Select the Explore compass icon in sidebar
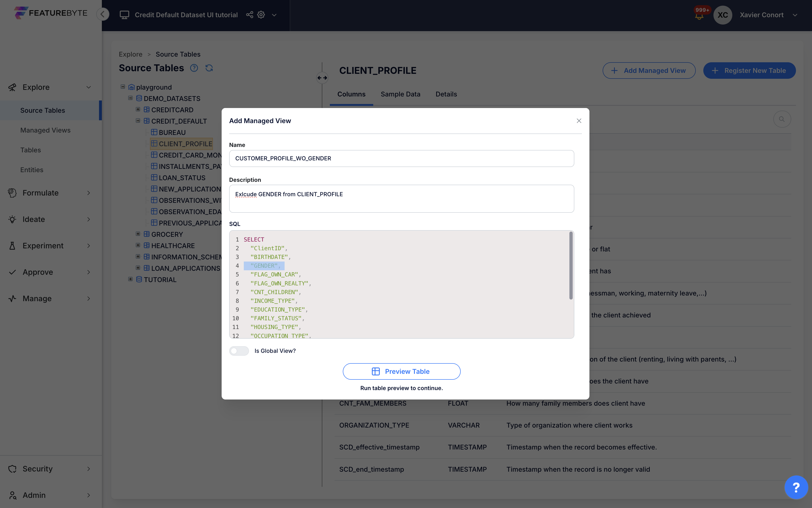Screen dimensions: 812x508 pyautogui.click(x=12, y=87)
